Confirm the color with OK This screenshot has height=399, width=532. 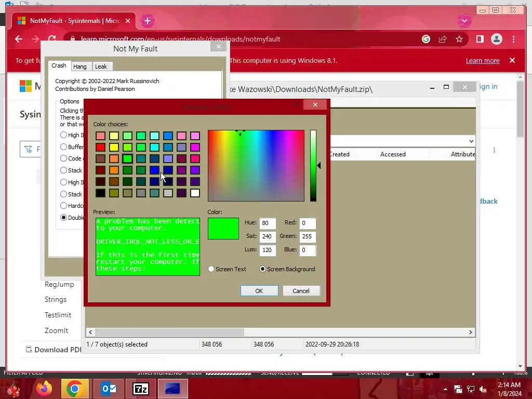pos(259,291)
